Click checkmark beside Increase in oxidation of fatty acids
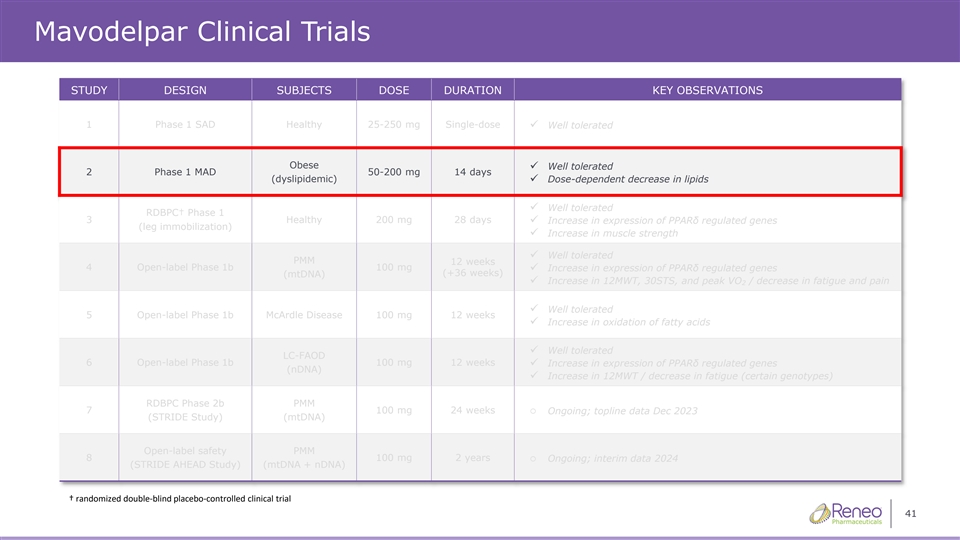This screenshot has height=540, width=960. tap(534, 321)
